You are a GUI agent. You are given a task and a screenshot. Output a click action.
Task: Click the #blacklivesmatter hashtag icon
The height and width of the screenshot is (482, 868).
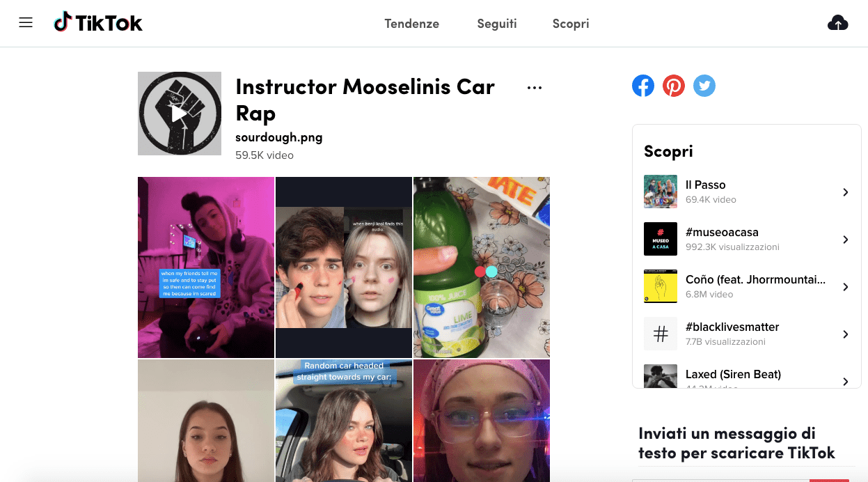coord(661,334)
